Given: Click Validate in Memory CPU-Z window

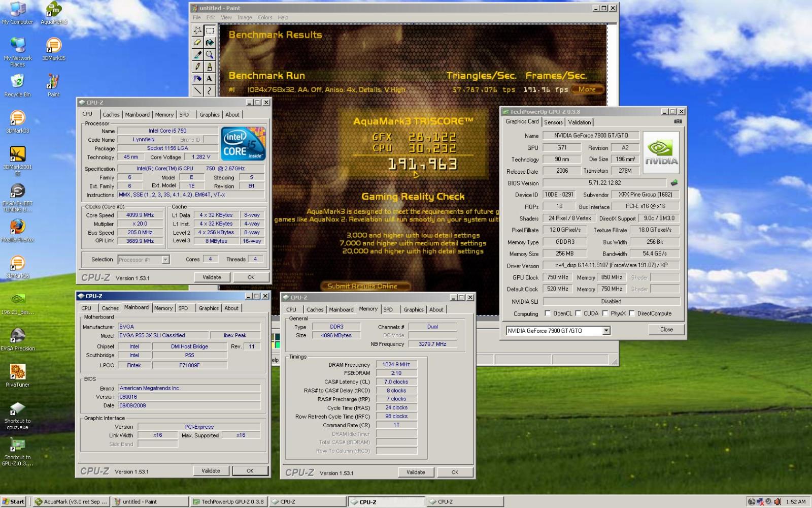Looking at the screenshot, I should 416,472.
